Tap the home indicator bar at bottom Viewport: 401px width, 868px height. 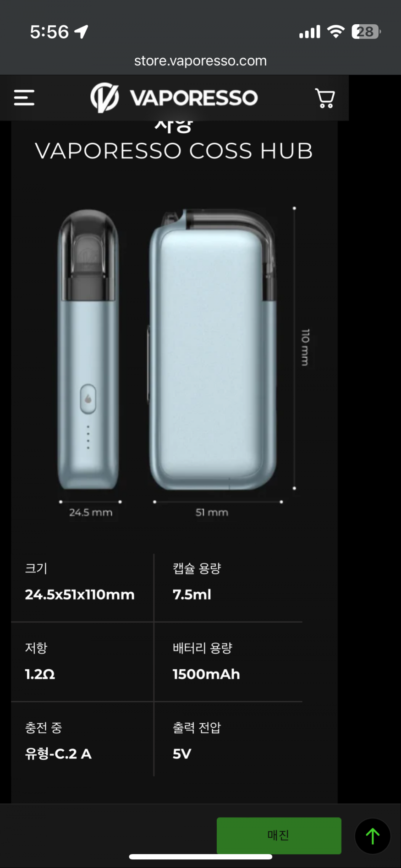point(201,857)
